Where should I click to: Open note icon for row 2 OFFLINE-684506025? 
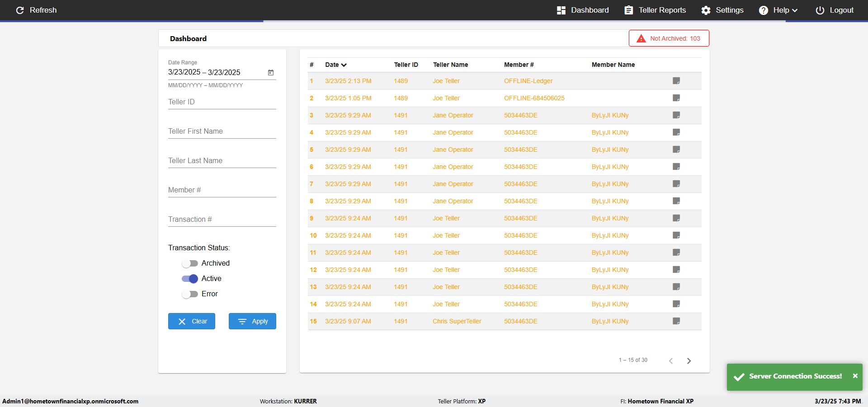pyautogui.click(x=676, y=98)
